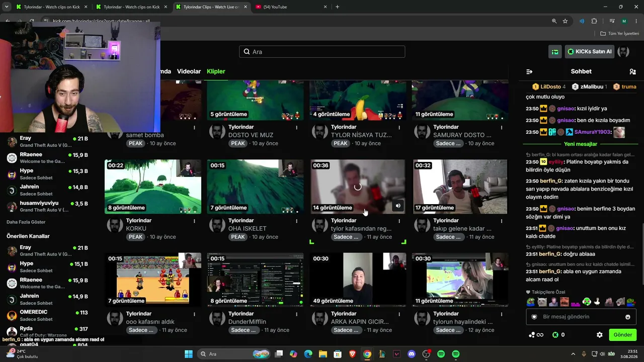Open the browser zoom magnifier icon
Image resolution: width=644 pixels, height=362 pixels.
click(554, 21)
